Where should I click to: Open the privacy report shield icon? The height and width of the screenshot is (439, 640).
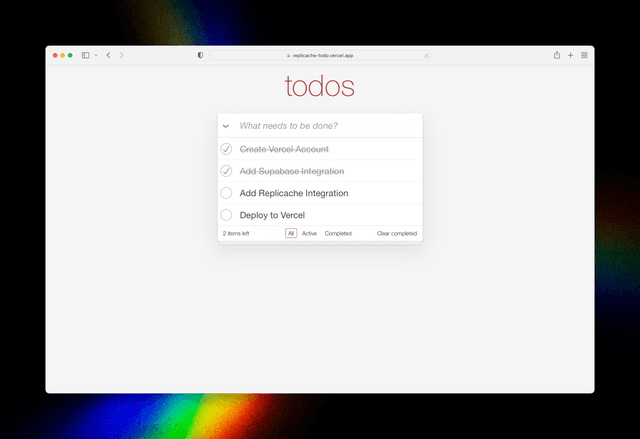(x=200, y=55)
